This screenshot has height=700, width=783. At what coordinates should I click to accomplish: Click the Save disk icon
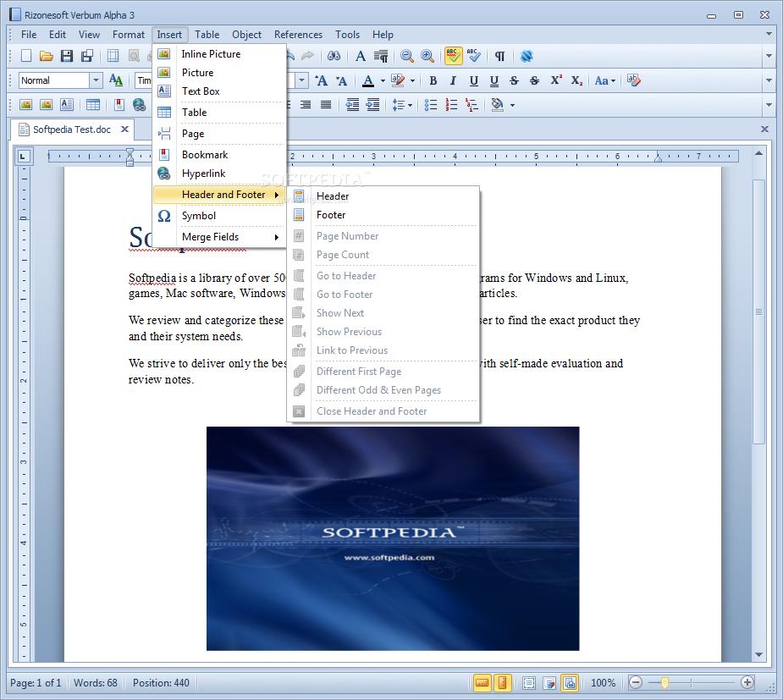67,56
